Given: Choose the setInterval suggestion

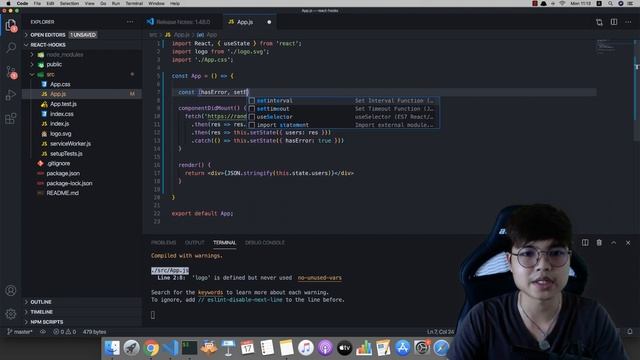Looking at the screenshot, I should click(343, 100).
